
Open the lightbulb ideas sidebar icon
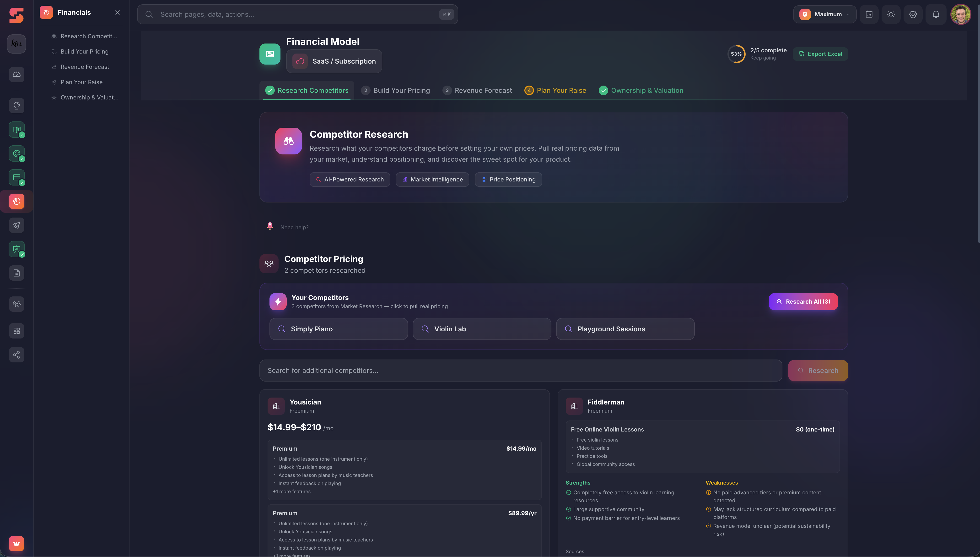tap(16, 106)
